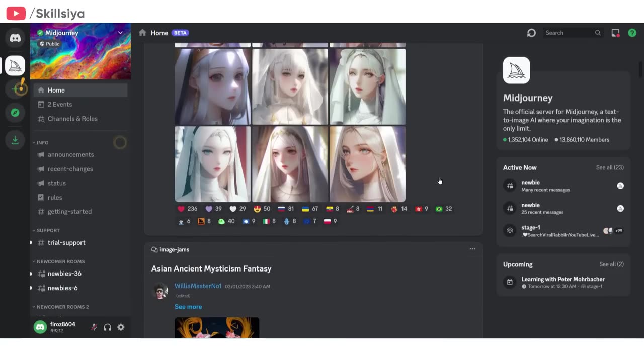Click the firoz8604 user avatar
This screenshot has width=644, height=362.
click(40, 327)
